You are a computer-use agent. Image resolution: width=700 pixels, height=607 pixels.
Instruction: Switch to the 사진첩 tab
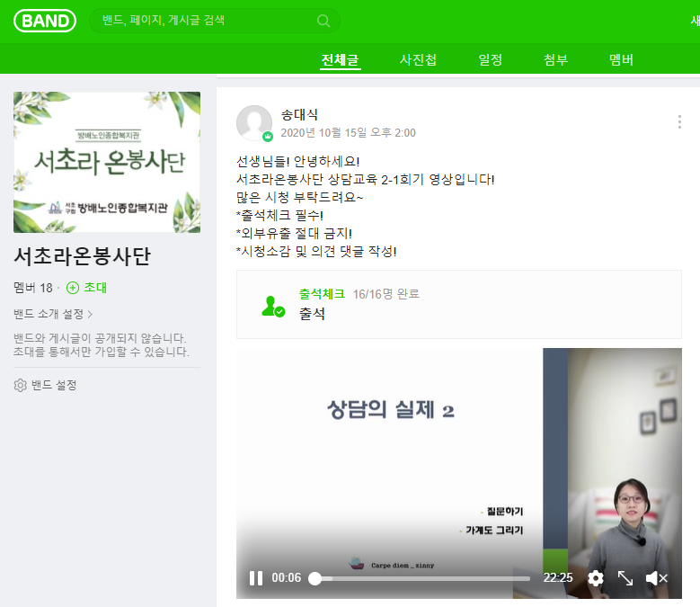click(418, 60)
